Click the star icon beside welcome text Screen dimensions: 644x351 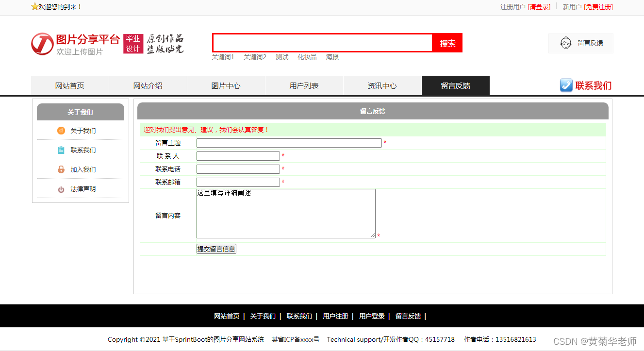coord(34,7)
